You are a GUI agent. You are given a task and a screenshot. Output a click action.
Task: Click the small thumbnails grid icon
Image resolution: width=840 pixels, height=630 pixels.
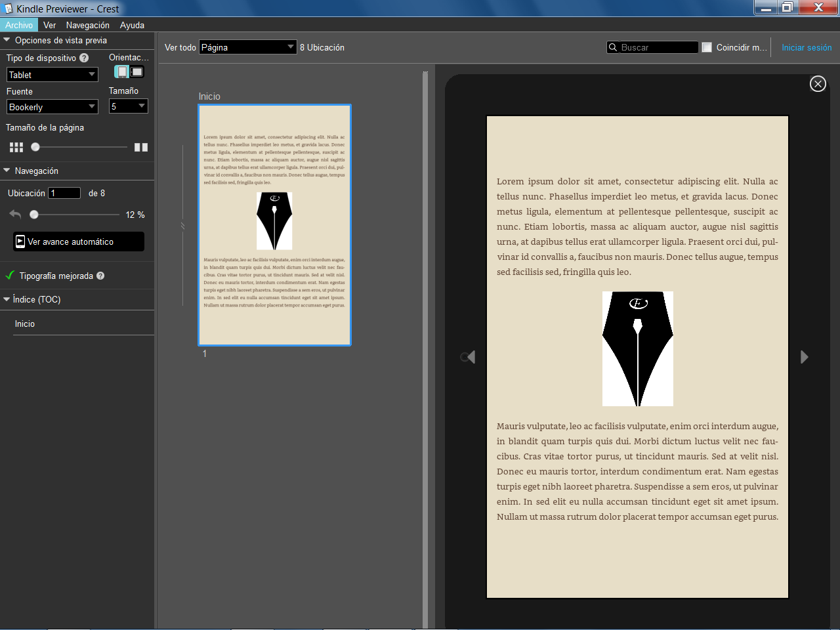pos(16,148)
